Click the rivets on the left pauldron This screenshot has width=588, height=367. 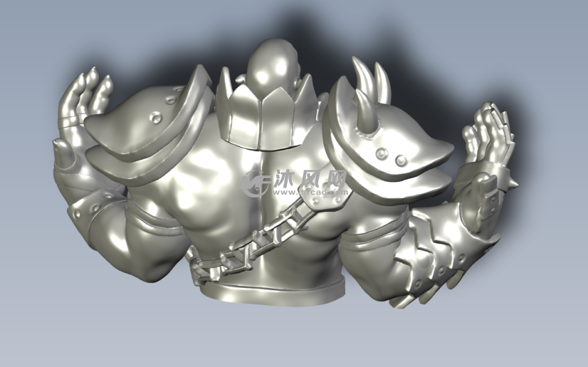coord(160,111)
